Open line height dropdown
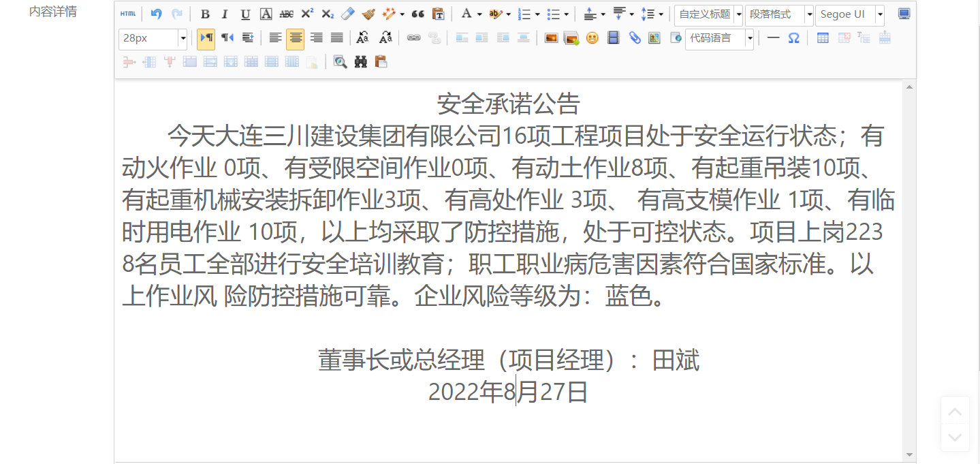This screenshot has width=980, height=464. pyautogui.click(x=661, y=14)
